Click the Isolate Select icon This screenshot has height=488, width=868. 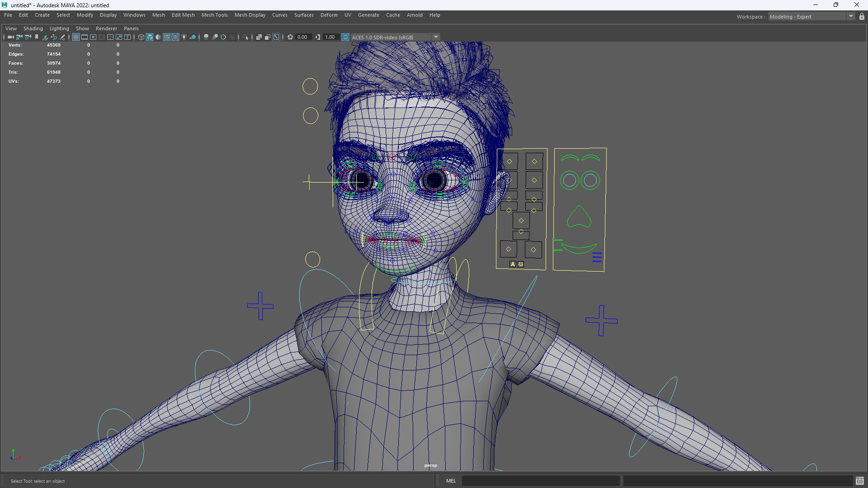click(x=245, y=37)
